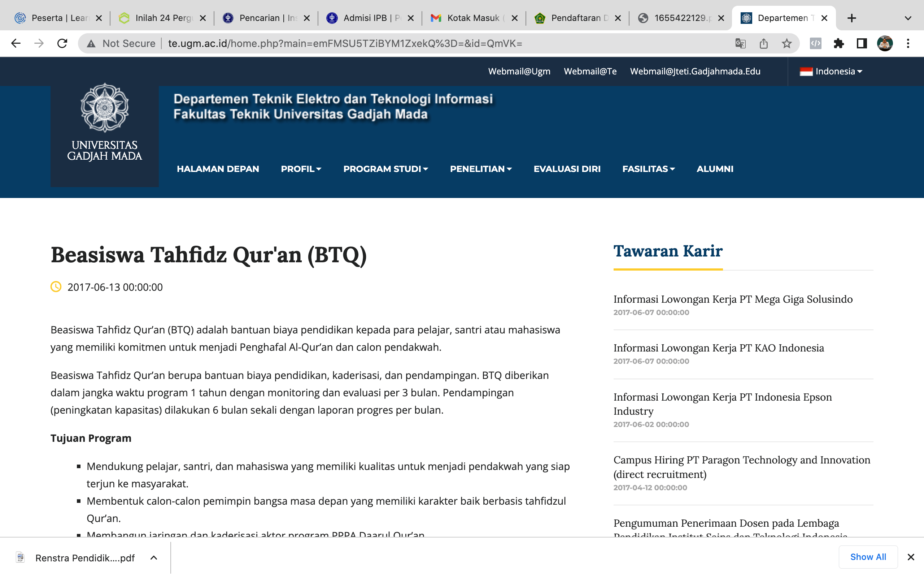Viewport: 924px width, 578px height.
Task: Open the PT Mega Giga Solusindo job posting
Action: (x=733, y=299)
